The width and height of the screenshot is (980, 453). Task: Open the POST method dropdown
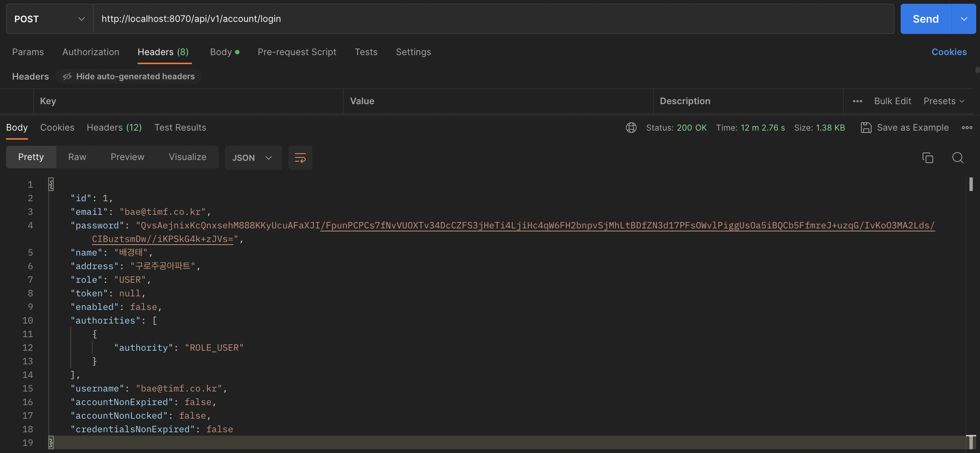49,19
